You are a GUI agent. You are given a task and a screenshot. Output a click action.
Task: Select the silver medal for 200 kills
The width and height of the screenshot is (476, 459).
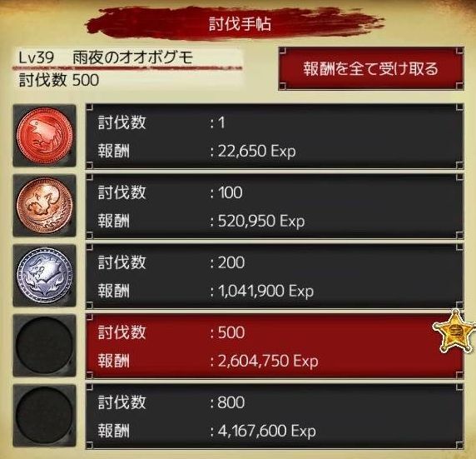point(45,276)
